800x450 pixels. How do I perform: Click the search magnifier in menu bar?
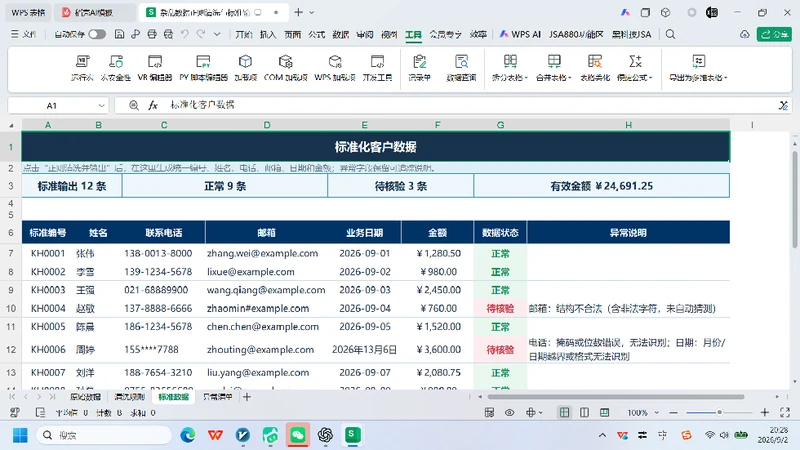670,34
